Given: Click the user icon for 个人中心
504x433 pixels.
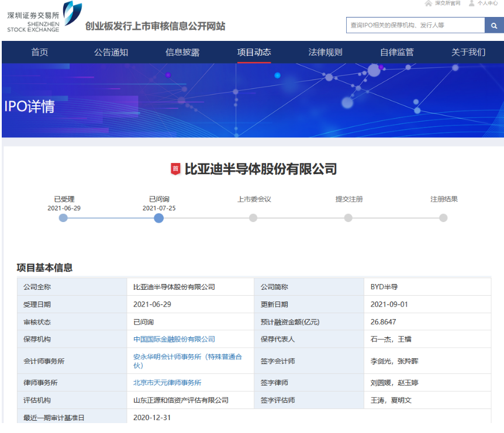Looking at the screenshot, I should [471, 4].
